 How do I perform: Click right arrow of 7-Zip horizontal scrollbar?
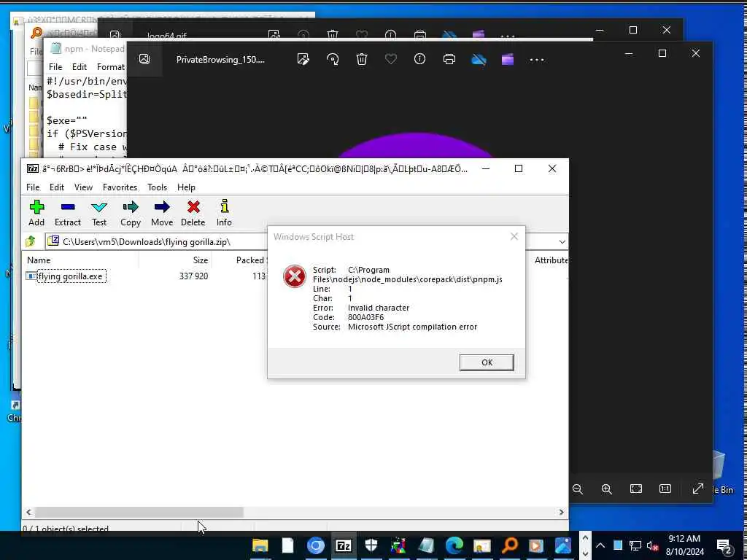tap(561, 512)
